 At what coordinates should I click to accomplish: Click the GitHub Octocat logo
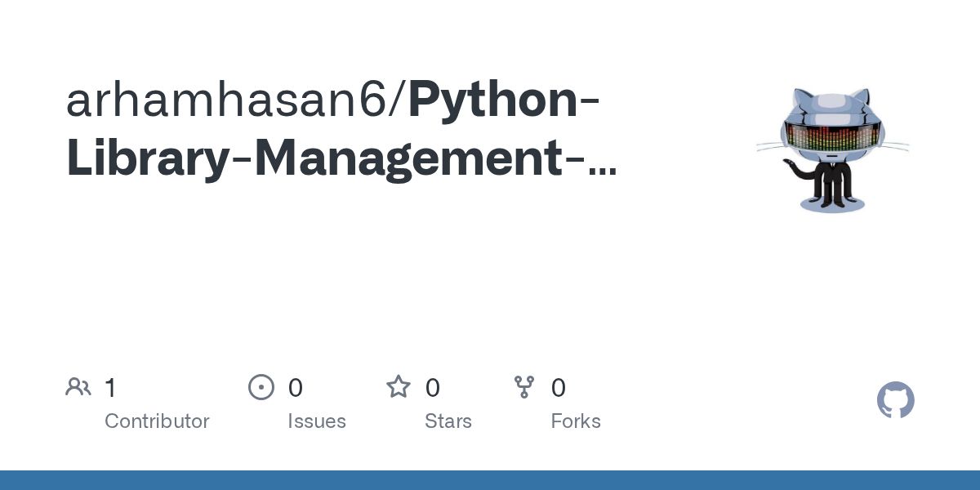click(x=895, y=400)
